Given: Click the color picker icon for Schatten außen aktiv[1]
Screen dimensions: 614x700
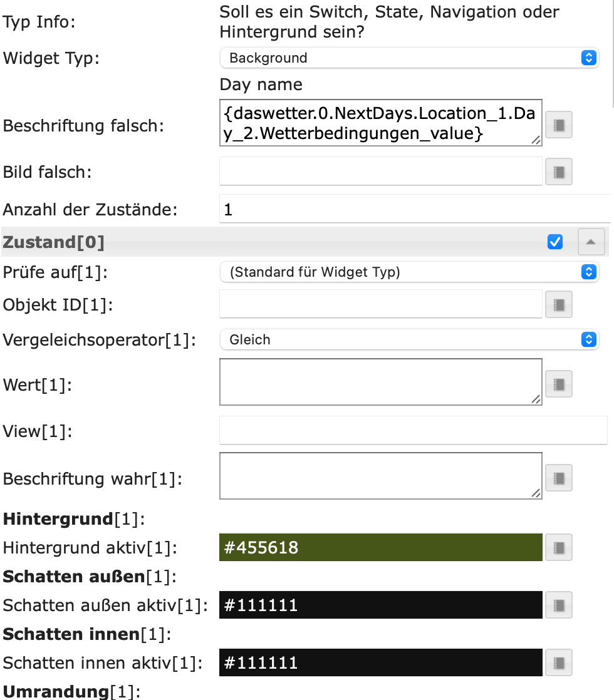Looking at the screenshot, I should tap(559, 605).
